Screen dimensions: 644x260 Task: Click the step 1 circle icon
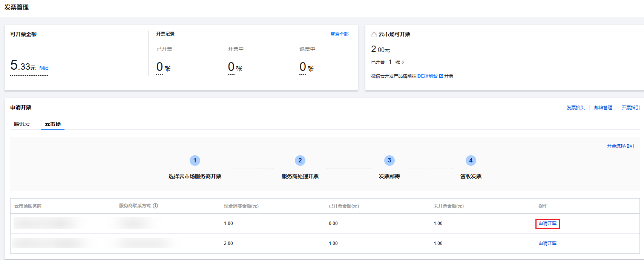[x=195, y=161]
